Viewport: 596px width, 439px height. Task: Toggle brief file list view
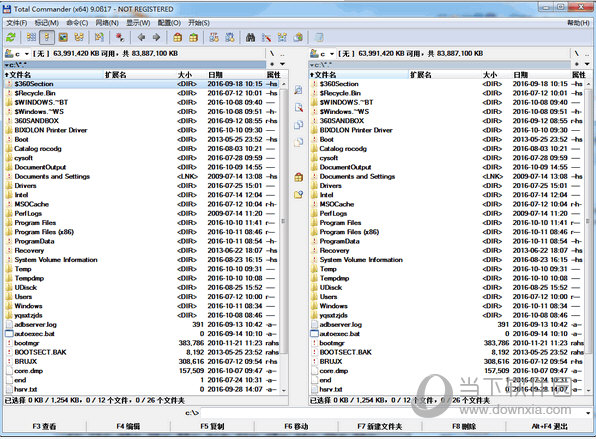point(31,37)
